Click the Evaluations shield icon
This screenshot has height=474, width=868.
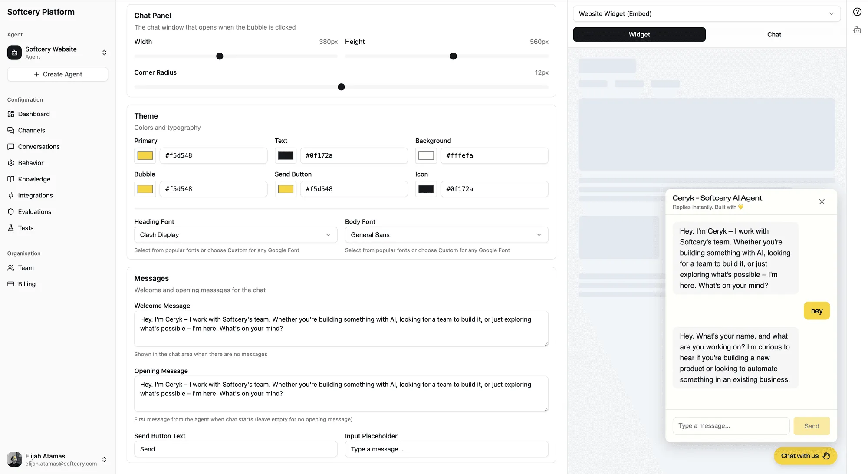(11, 212)
